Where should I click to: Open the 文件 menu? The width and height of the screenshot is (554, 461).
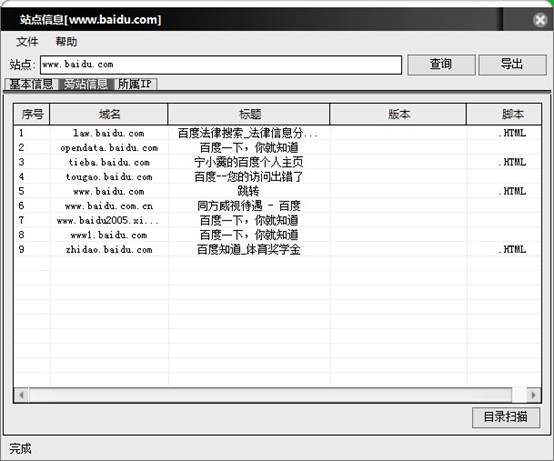(x=27, y=42)
